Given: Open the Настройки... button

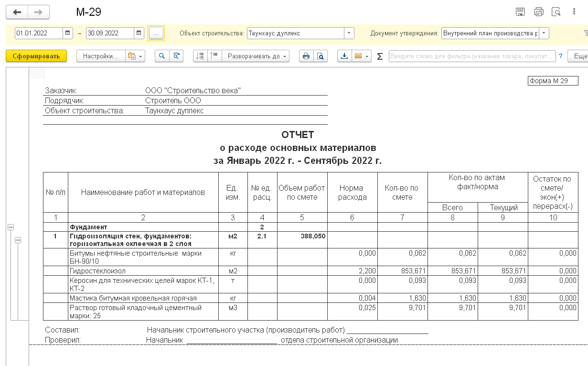Looking at the screenshot, I should click(x=100, y=56).
